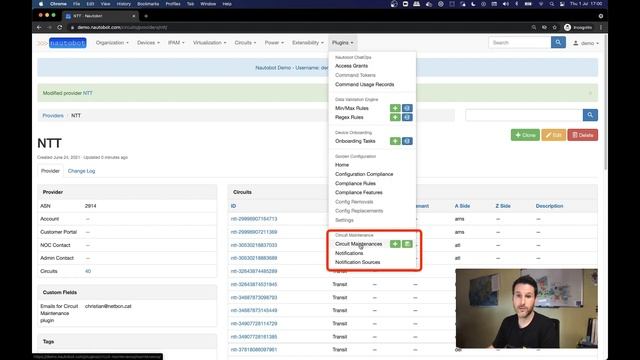The height and width of the screenshot is (360, 640).
Task: Dismiss the 'Modified provider NTT' alert
Action: [590, 93]
